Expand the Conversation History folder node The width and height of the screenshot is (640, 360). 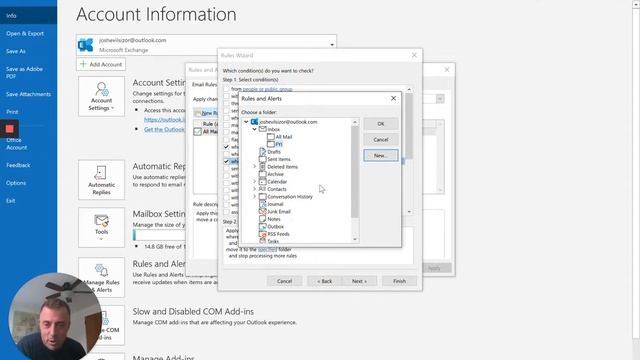pos(254,196)
